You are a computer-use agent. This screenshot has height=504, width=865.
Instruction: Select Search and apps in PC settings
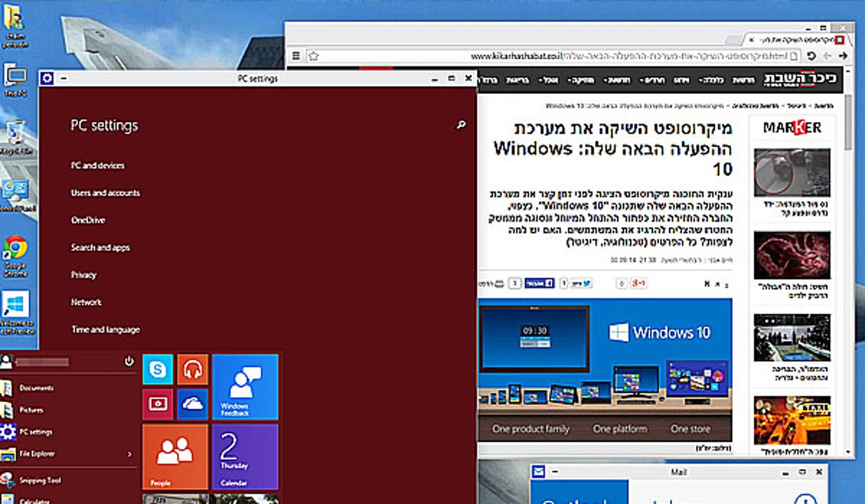click(101, 248)
